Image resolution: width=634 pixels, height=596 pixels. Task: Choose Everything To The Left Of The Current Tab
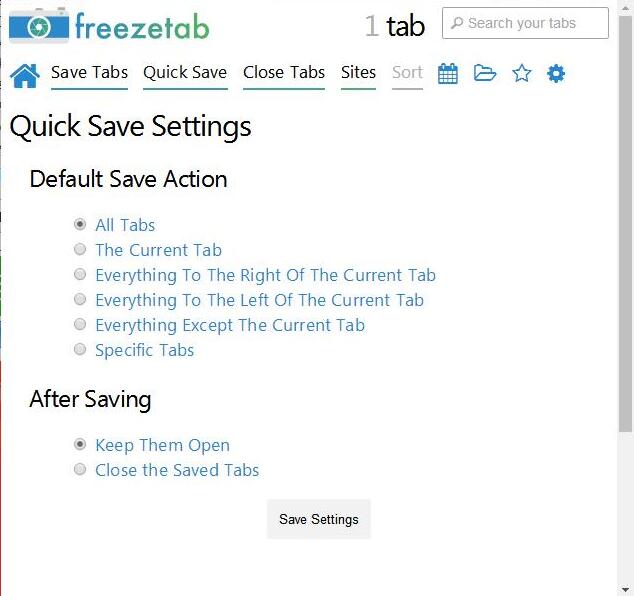click(80, 300)
